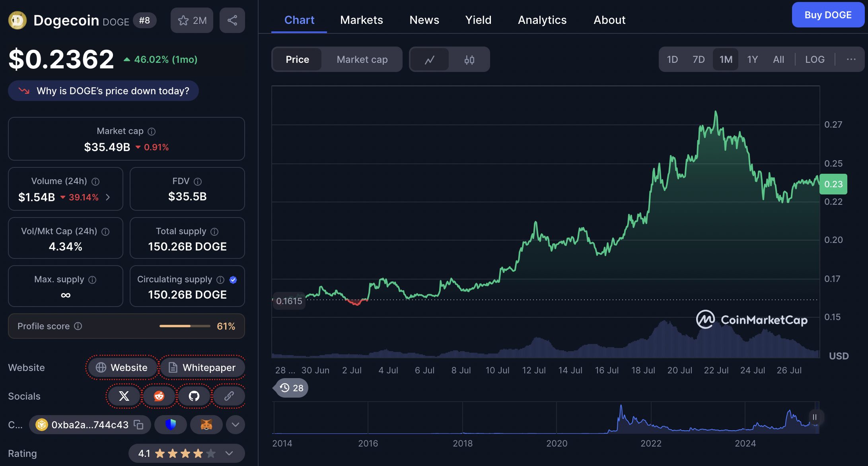Click the 2022 label on range navigator

tap(651, 443)
